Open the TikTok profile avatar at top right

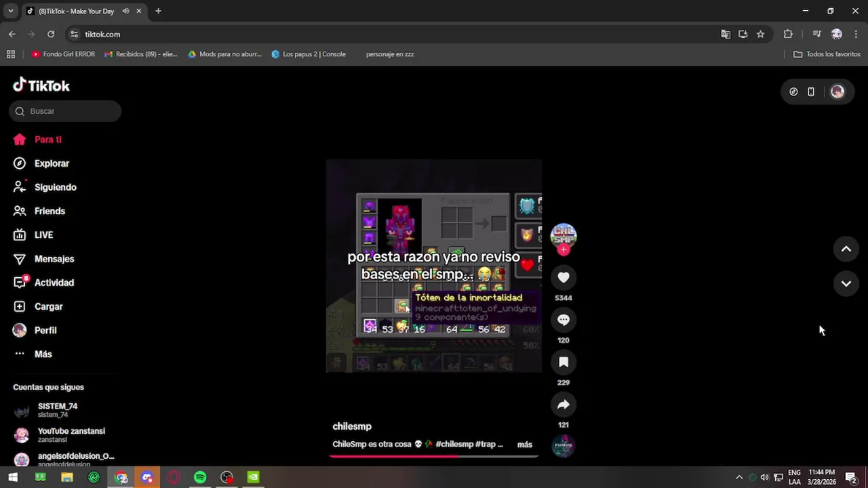[837, 91]
